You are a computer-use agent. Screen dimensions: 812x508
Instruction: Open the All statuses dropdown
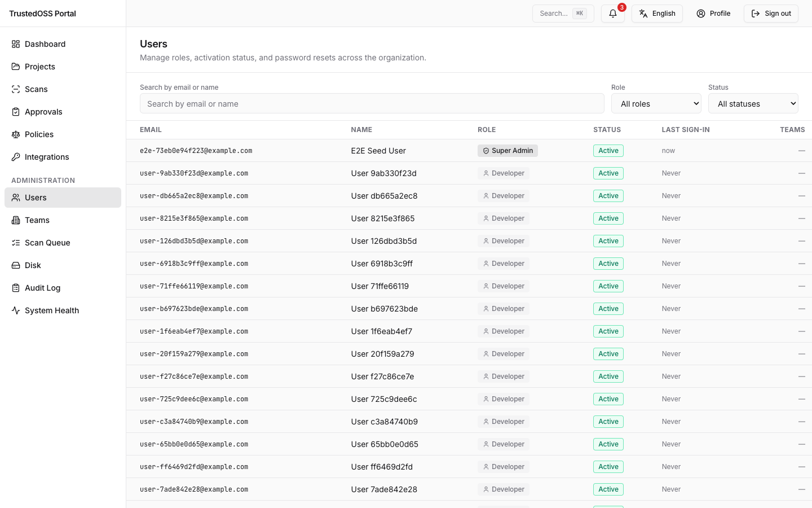[753, 103]
